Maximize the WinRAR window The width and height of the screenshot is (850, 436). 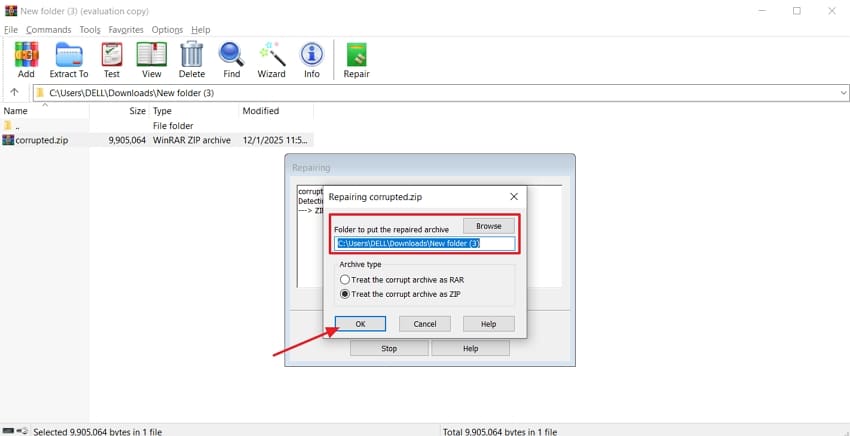pyautogui.click(x=796, y=11)
